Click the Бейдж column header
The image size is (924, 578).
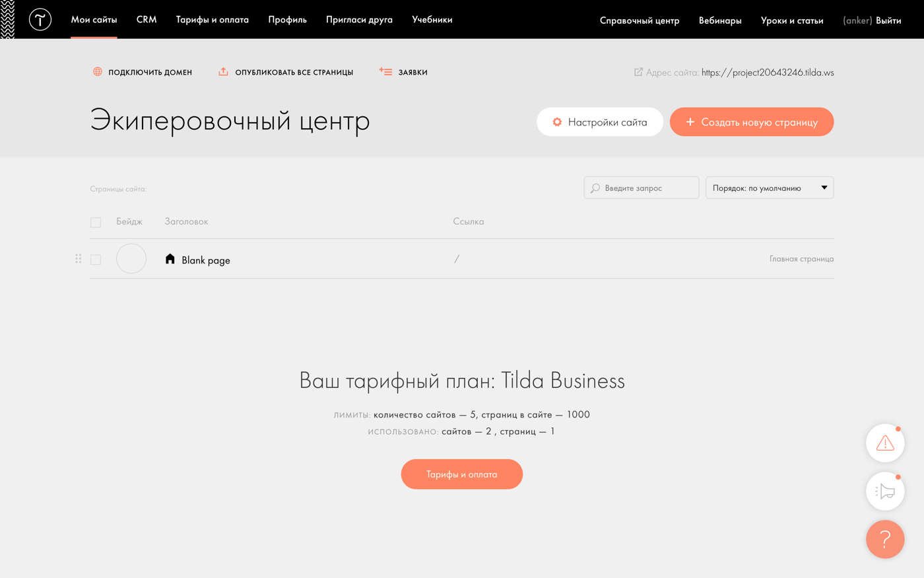129,222
